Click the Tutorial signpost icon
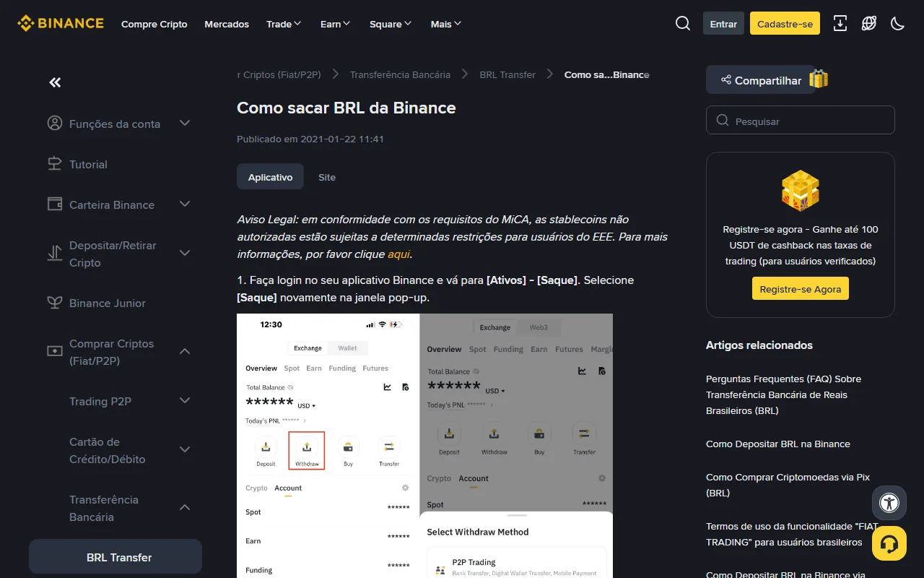This screenshot has width=924, height=578. [55, 163]
